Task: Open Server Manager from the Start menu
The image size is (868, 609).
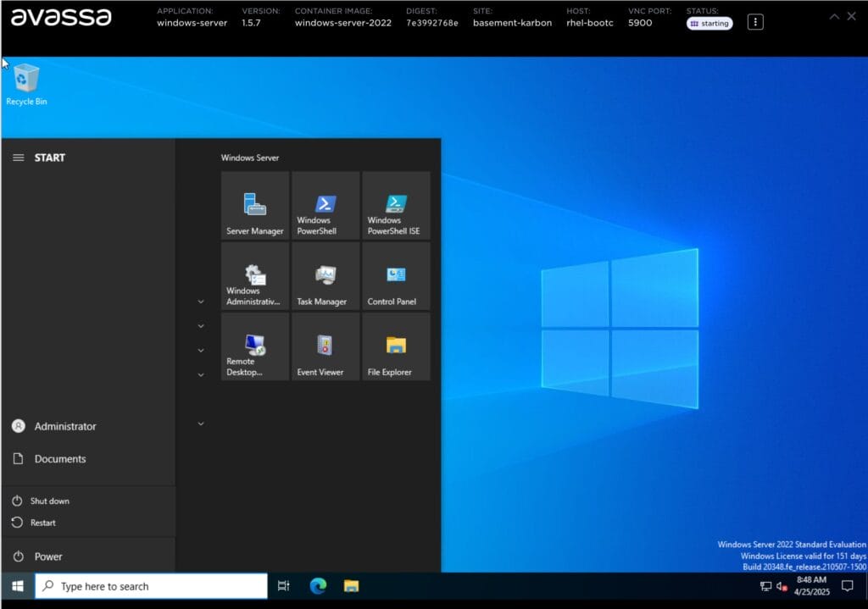Action: point(254,205)
